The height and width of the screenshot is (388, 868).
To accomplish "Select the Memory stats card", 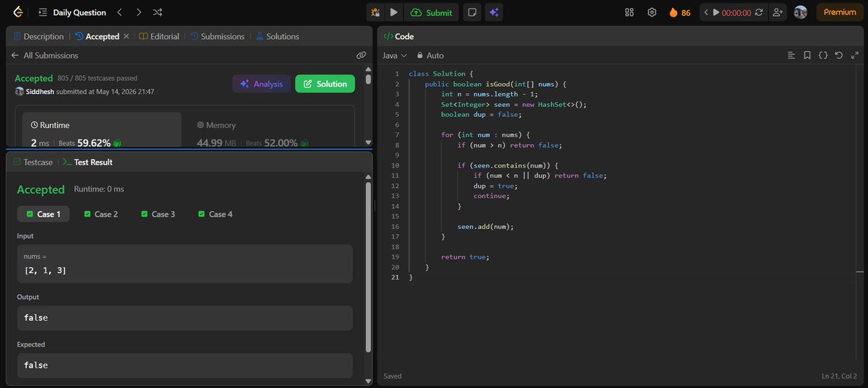I will coord(268,130).
